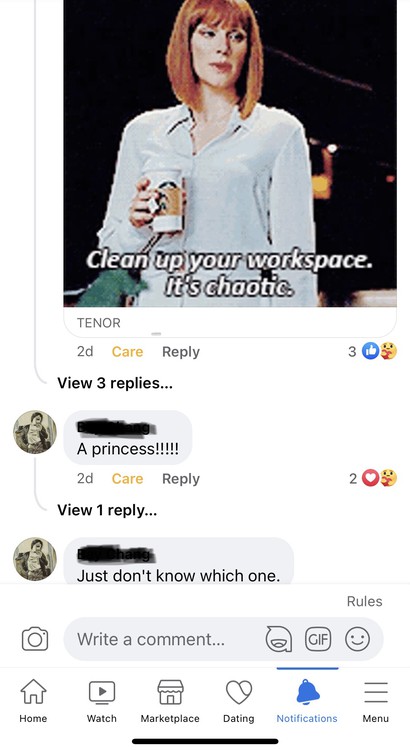Expand View 1 reply thread
This screenshot has height=750, width=410.
point(107,510)
